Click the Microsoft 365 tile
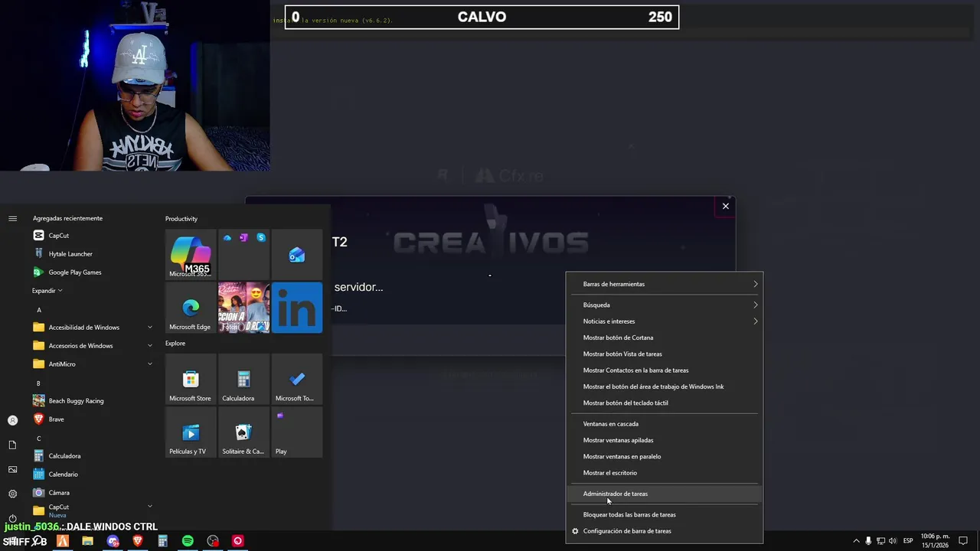 (191, 254)
